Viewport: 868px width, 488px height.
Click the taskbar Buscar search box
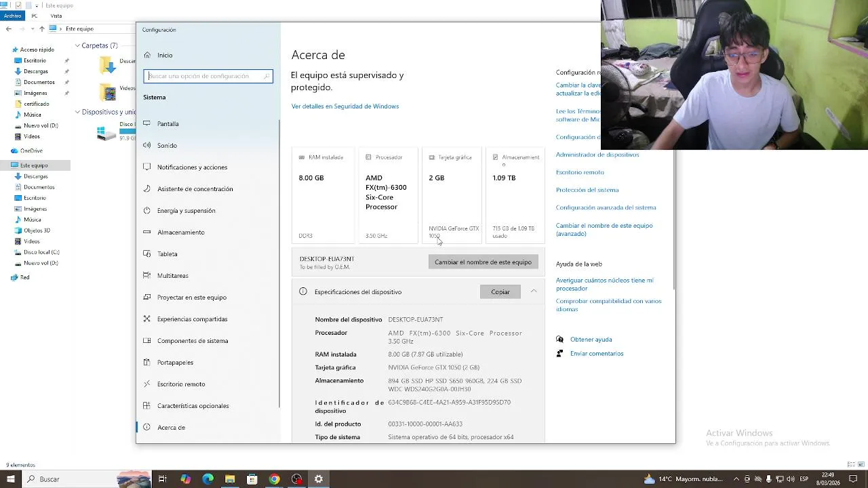click(x=87, y=479)
